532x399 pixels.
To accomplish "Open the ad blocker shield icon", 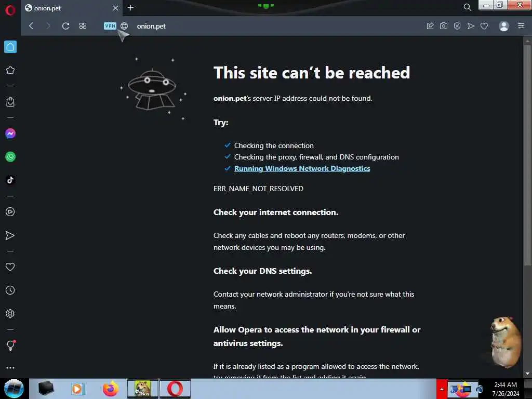I will pos(457,26).
